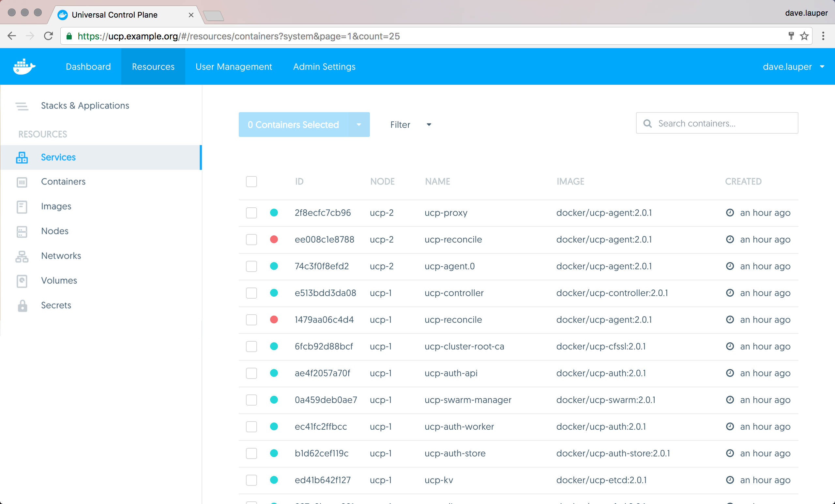
Task: Select the ucp-controller container checkbox
Action: tap(251, 293)
